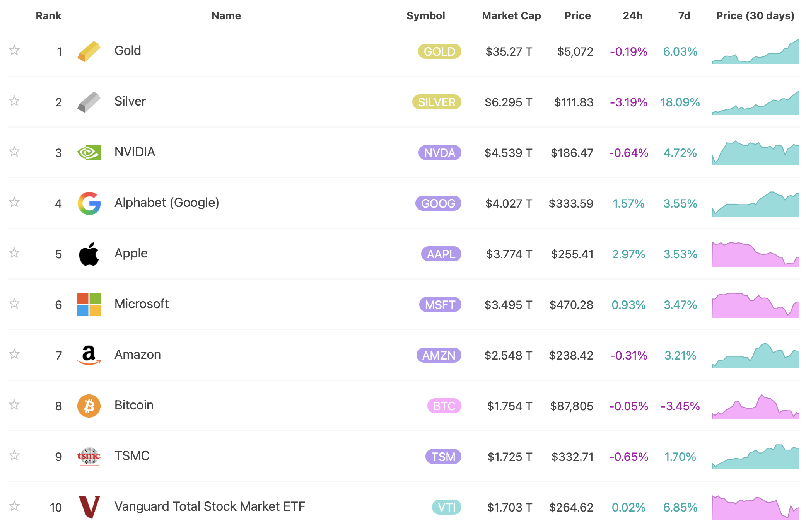Click the GOOG symbol badge

pyautogui.click(x=438, y=203)
